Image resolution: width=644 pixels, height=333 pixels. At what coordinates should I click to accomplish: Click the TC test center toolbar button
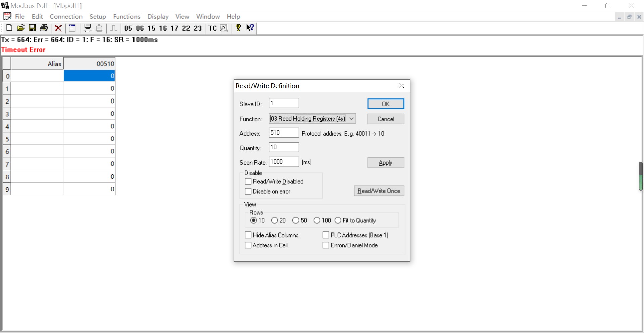tap(213, 28)
